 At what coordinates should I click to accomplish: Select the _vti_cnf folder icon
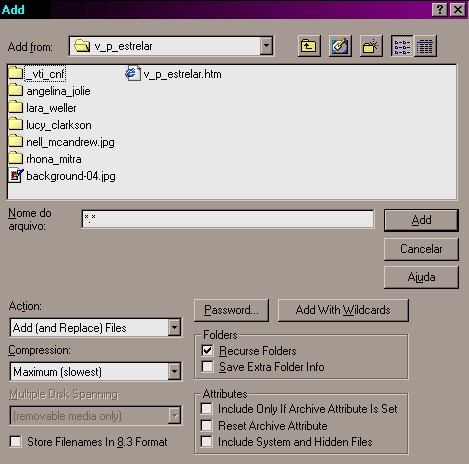(x=15, y=73)
